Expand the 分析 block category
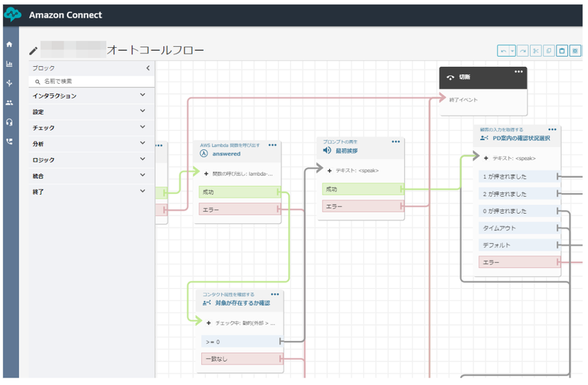 point(91,143)
